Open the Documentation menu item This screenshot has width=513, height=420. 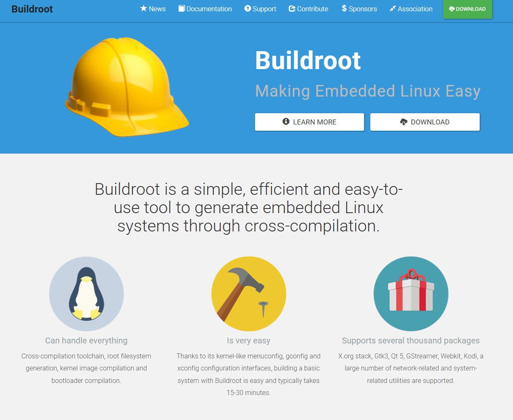pos(205,9)
